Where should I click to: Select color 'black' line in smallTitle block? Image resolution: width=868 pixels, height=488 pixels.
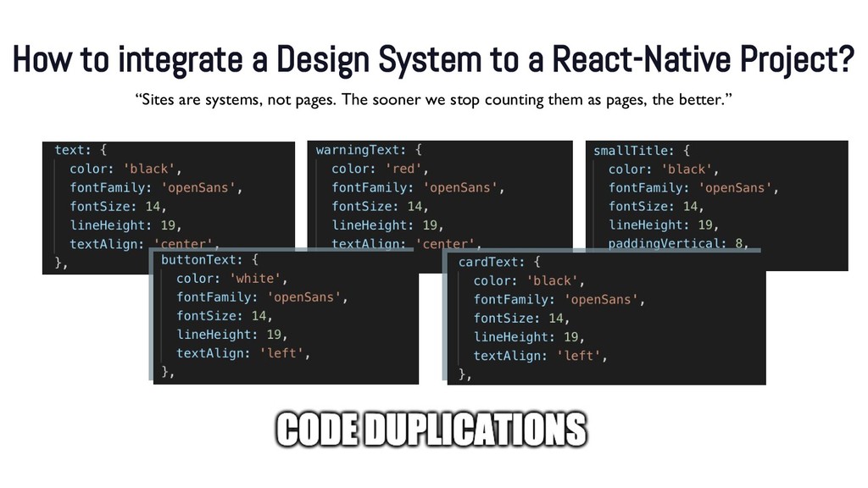tap(664, 169)
